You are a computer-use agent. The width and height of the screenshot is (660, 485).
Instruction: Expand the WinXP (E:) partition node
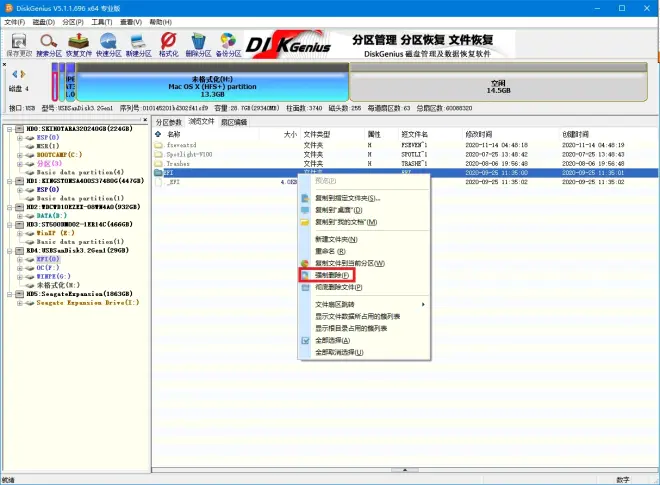point(19,233)
